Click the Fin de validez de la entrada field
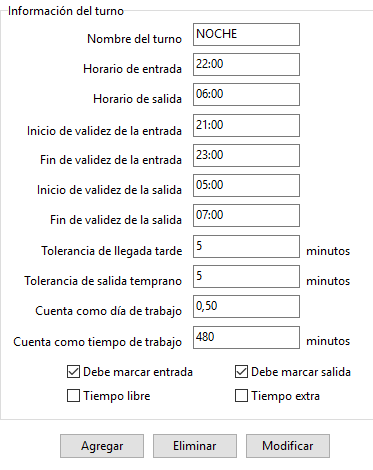Screen dimensions: 373x470 click(246, 155)
